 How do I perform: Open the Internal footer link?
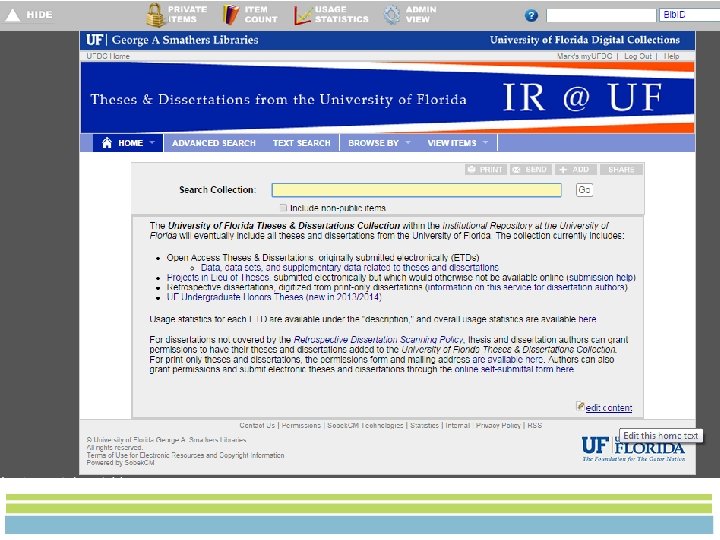point(458,425)
